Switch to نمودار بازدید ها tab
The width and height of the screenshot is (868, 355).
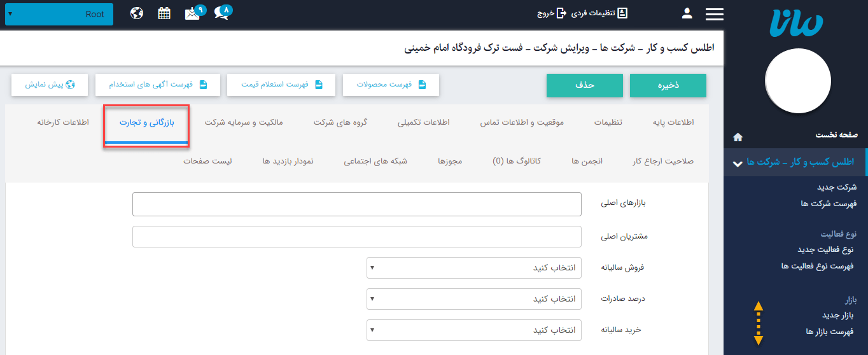[x=288, y=161]
